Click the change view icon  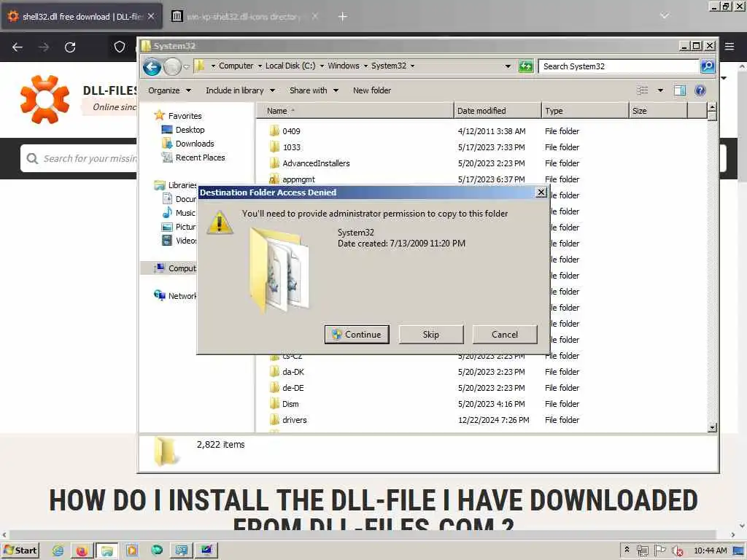[642, 90]
